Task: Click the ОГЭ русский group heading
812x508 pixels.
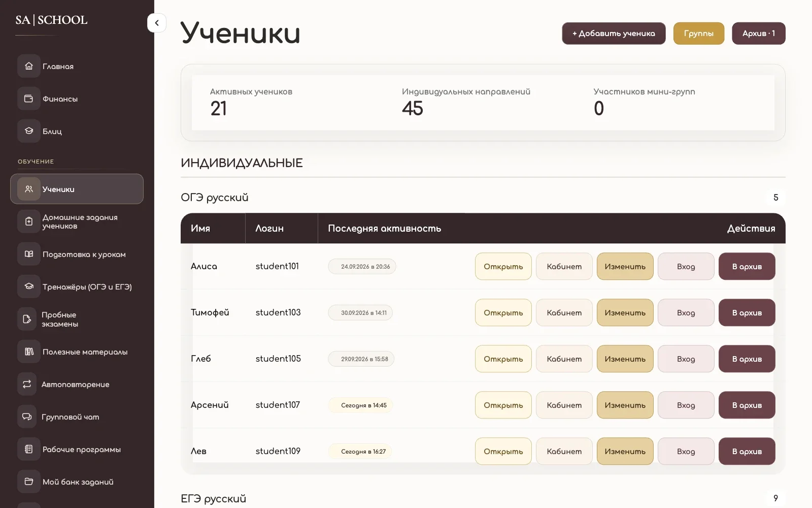Action: pos(215,198)
